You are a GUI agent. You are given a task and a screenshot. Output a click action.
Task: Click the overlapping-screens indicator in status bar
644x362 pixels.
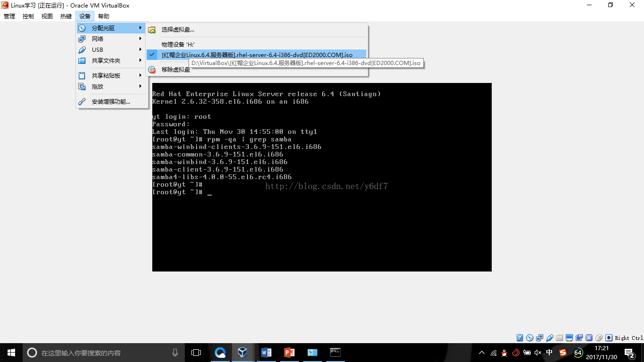[x=579, y=338]
